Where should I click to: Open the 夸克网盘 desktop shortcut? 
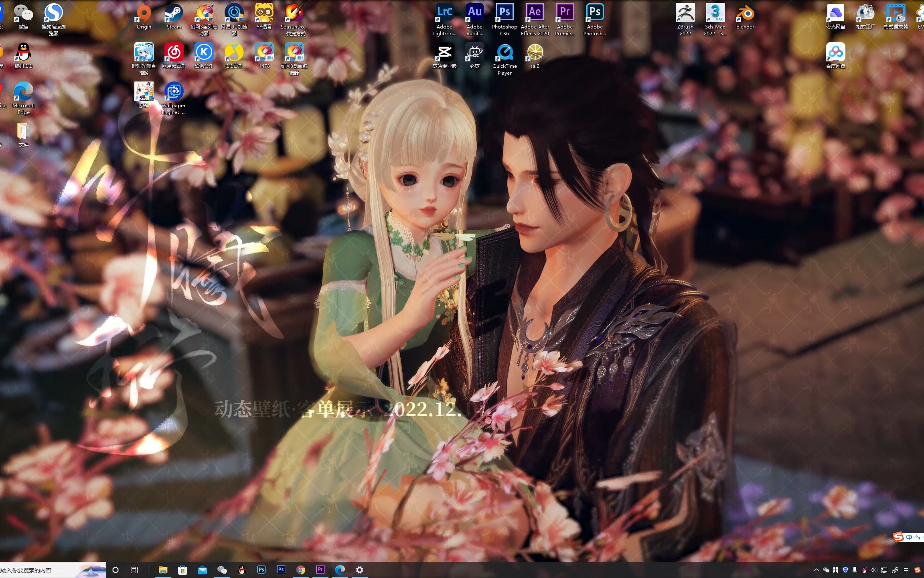[x=835, y=17]
